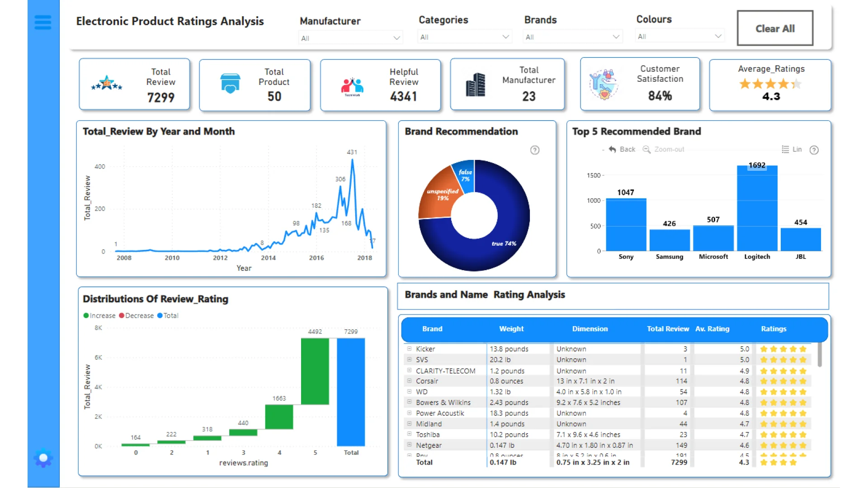868x488 pixels.
Task: Click the stars in the Toshiba row
Action: tap(783, 435)
